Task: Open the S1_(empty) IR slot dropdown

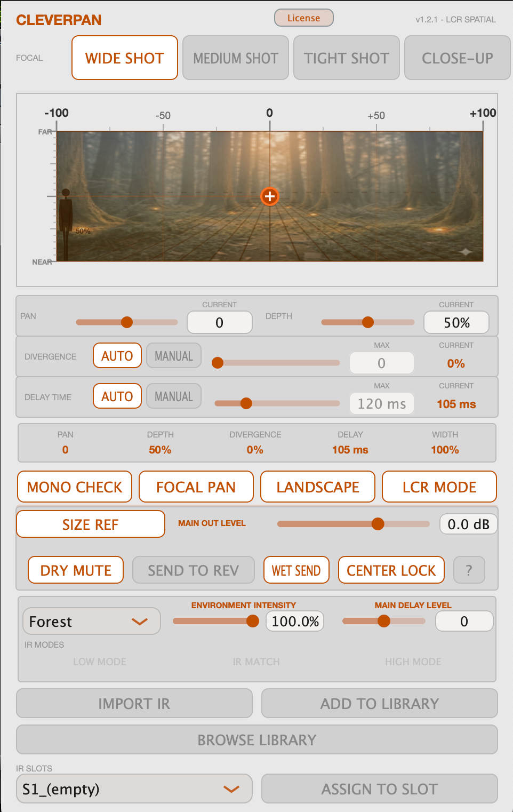Action: pyautogui.click(x=134, y=789)
